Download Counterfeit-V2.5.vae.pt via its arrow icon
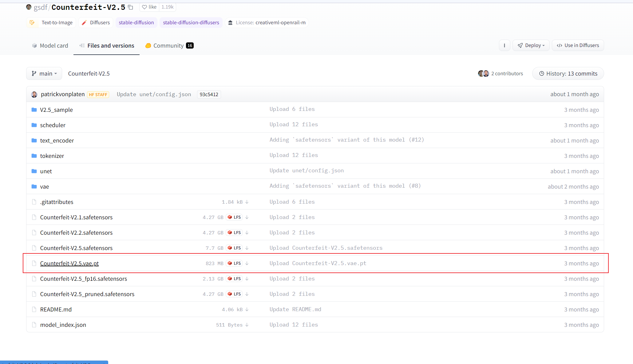The width and height of the screenshot is (633, 364). 247,263
